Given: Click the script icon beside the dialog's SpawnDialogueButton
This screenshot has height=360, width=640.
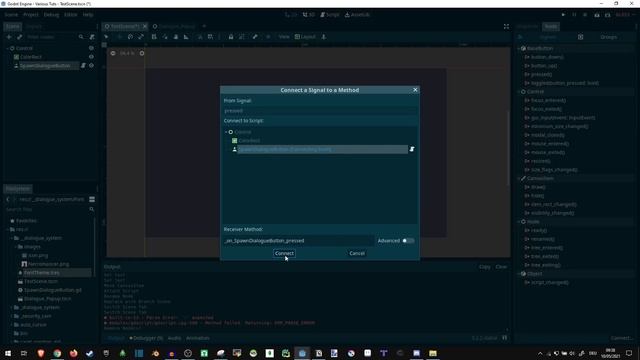Looking at the screenshot, I should [x=412, y=149].
